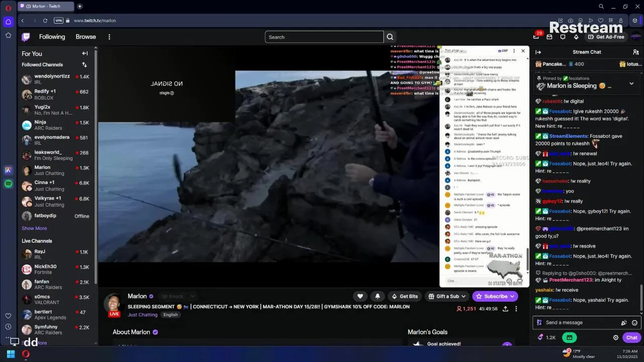Open the weather widget in taskbar
Viewport: 644px width, 362px height.
click(578, 354)
